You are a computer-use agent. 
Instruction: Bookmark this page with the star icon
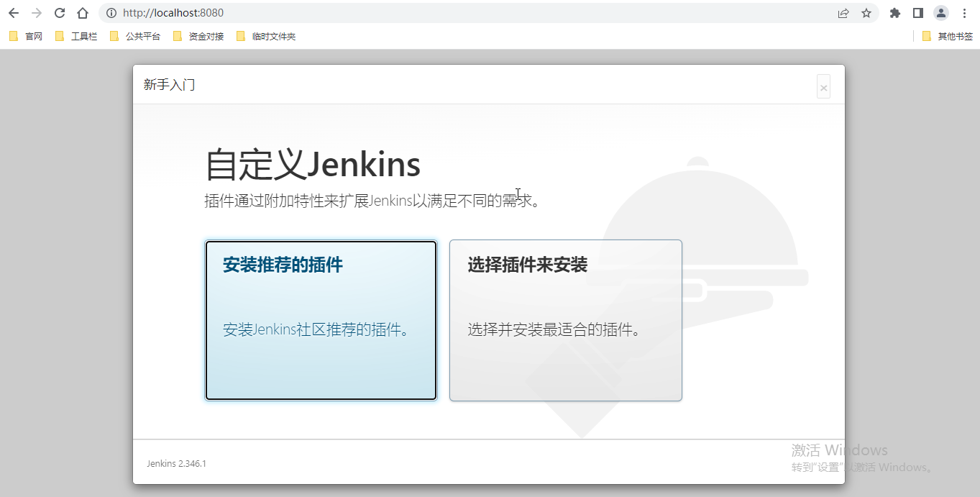coord(866,12)
